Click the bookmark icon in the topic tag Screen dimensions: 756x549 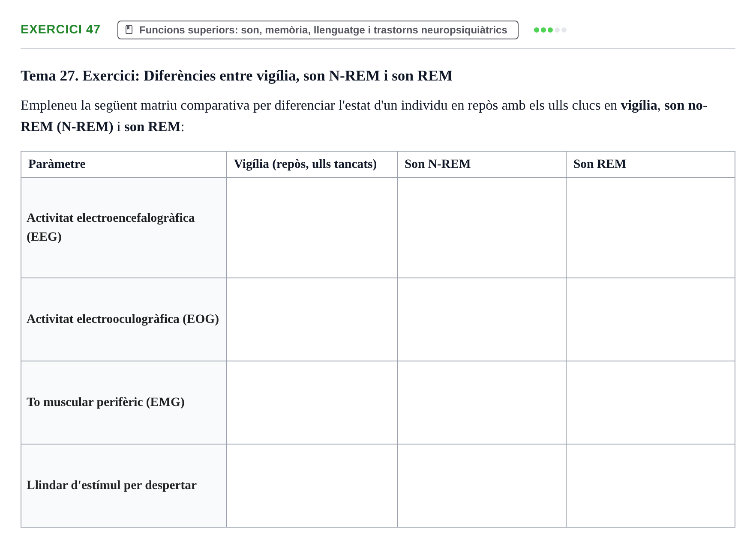(x=129, y=30)
